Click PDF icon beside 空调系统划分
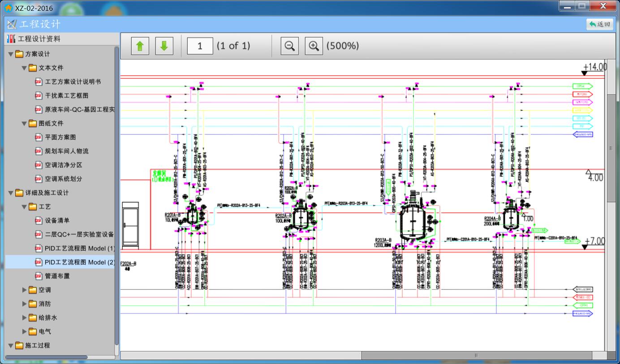Image resolution: width=620 pixels, height=364 pixels. (39, 179)
